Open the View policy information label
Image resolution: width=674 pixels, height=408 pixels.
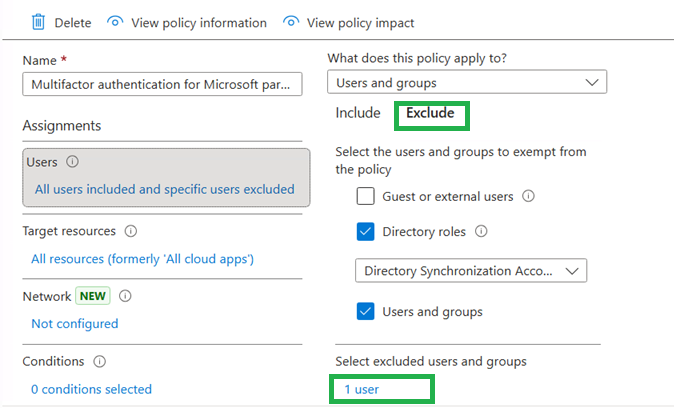click(199, 23)
